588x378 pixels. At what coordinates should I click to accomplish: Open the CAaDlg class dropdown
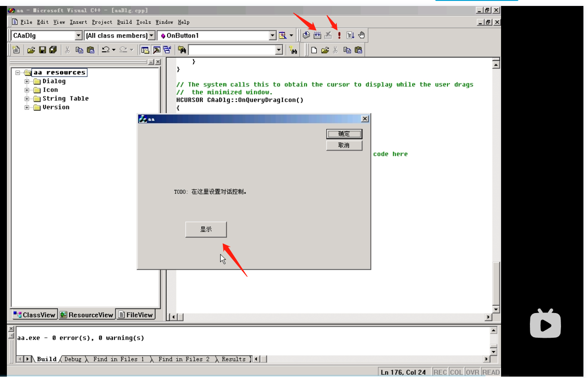point(78,35)
